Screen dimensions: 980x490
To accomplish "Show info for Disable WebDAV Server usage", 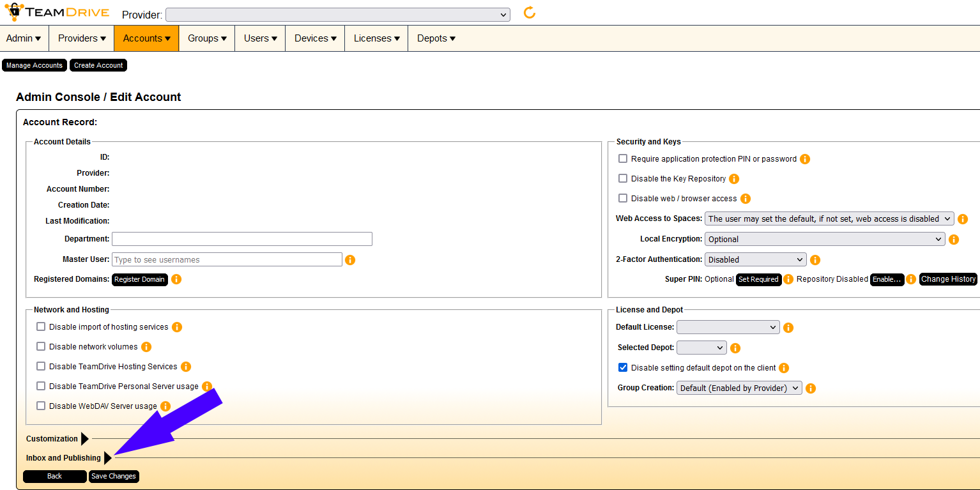I will [165, 406].
